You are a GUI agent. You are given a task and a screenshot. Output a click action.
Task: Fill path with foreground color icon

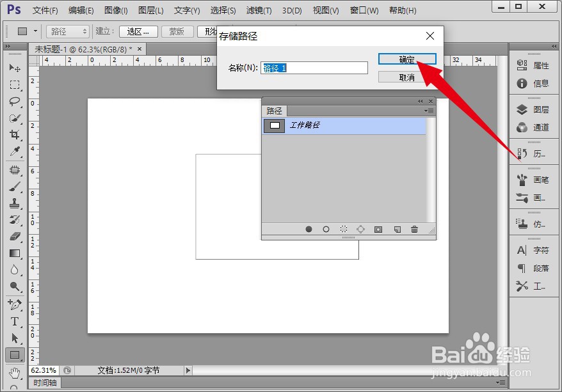(x=309, y=229)
